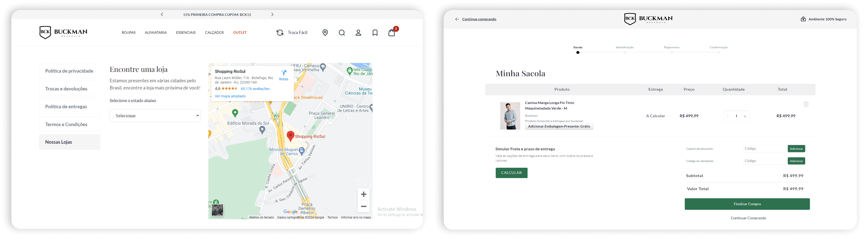Click the Rotas directions icon on map
868x244 pixels.
coord(284,73)
